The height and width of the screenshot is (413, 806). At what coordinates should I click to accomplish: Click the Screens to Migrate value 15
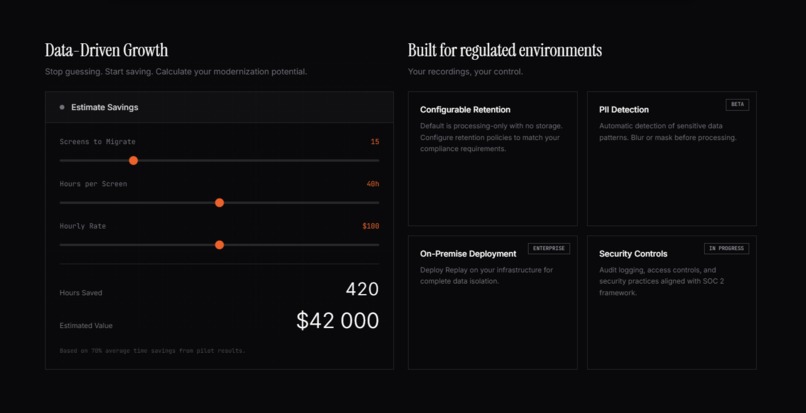[375, 141]
